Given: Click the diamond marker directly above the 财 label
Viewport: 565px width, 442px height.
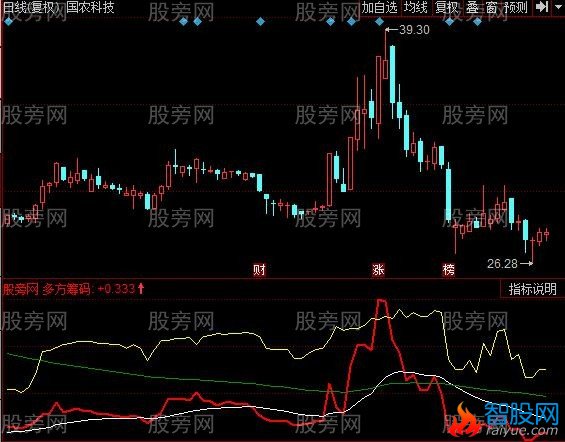Looking at the screenshot, I should 260,22.
